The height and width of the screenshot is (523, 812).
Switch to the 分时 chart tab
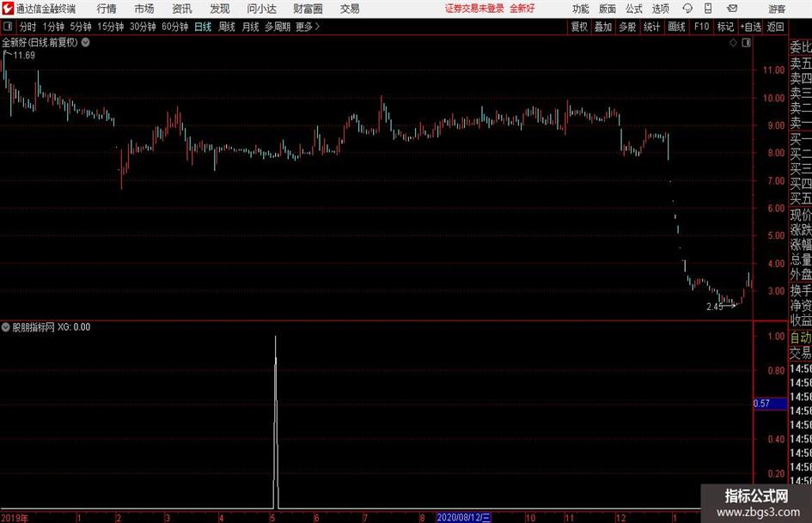pyautogui.click(x=28, y=27)
